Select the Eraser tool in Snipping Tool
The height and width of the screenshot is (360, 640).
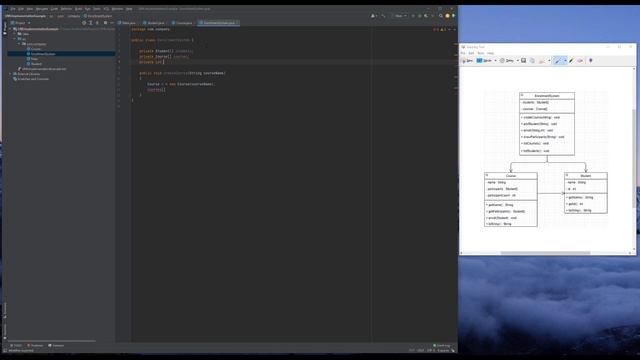coord(580,60)
